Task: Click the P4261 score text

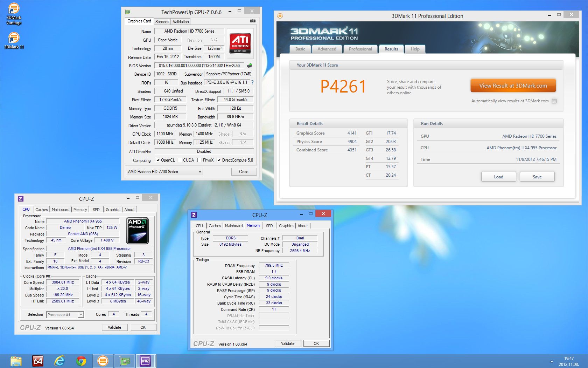Action: [343, 87]
